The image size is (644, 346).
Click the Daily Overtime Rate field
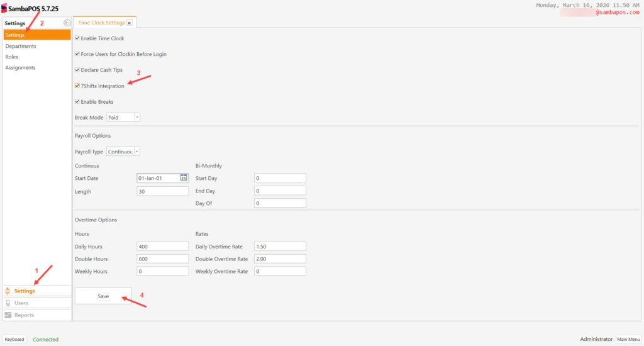point(280,247)
